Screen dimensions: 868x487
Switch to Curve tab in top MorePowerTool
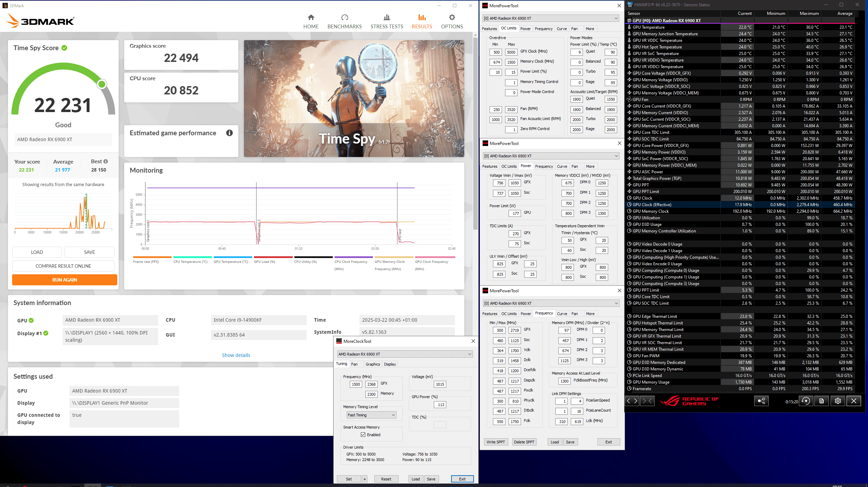point(561,29)
